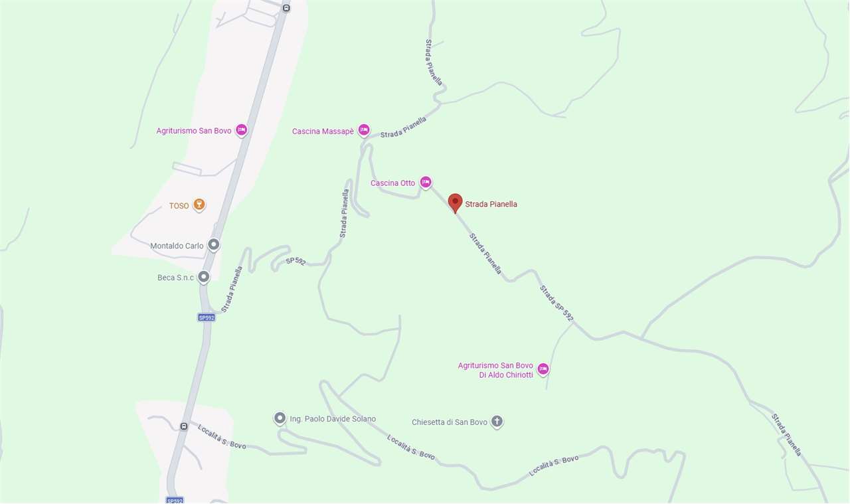Viewport: 850px width, 504px height.
Task: Click the TOSO place name label
Action: (179, 206)
